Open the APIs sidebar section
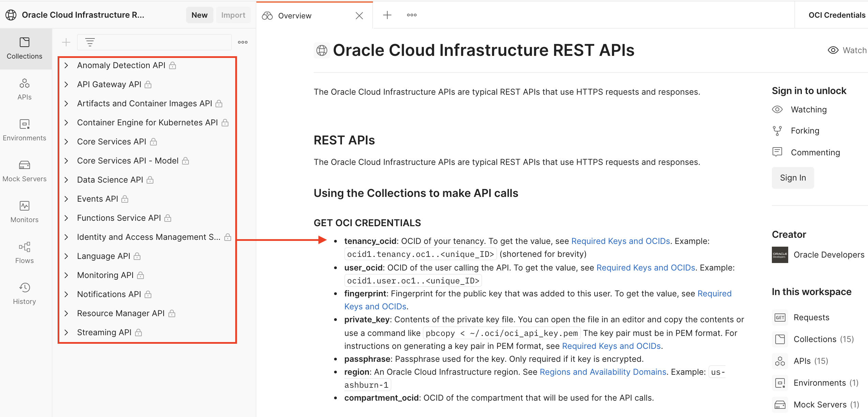 25,89
